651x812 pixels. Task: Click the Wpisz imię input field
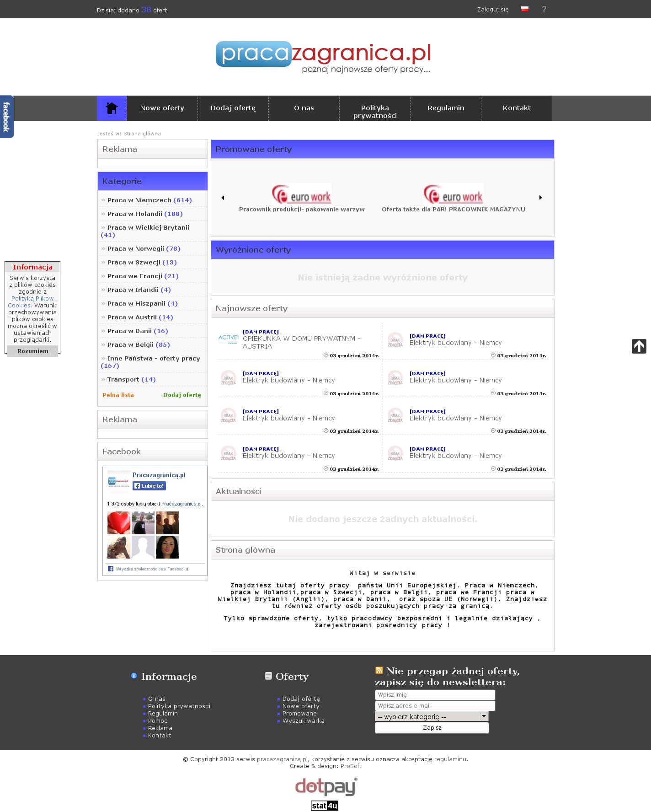[434, 695]
